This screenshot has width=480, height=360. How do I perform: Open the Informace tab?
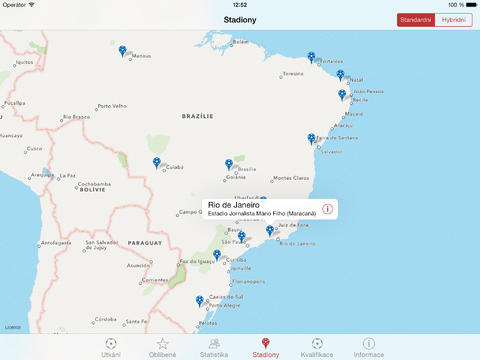click(x=369, y=347)
